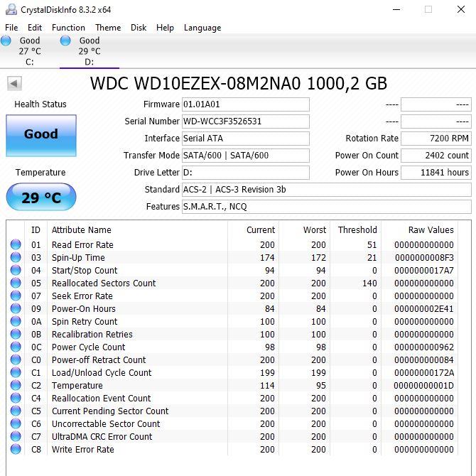
Task: Switch to the C: drive tab label
Action: 29,62
